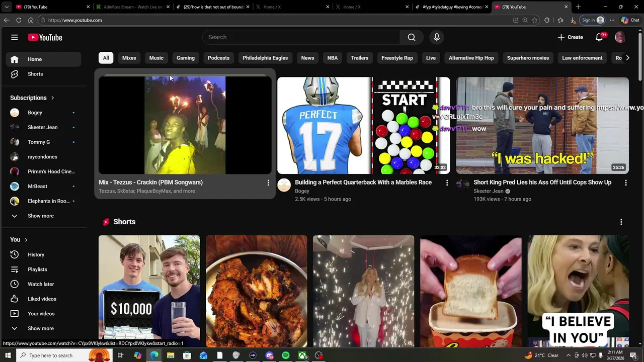Click the browser Sign in button
This screenshot has width=644, height=362.
(592, 20)
